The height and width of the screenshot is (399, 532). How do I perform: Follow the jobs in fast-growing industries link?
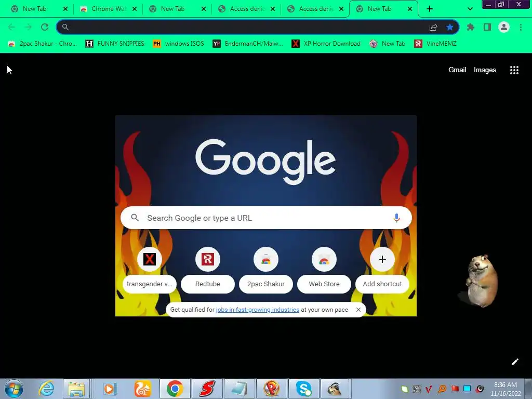(258, 310)
